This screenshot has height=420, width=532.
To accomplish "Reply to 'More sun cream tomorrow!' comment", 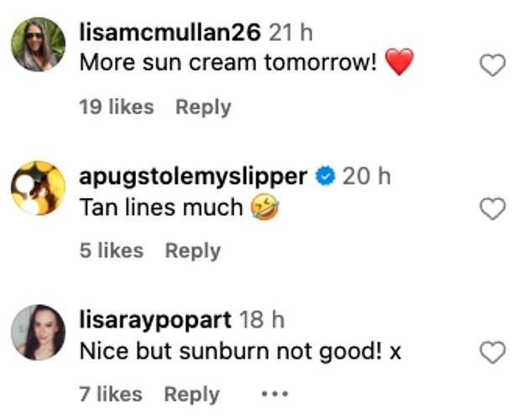I will click(x=203, y=108).
